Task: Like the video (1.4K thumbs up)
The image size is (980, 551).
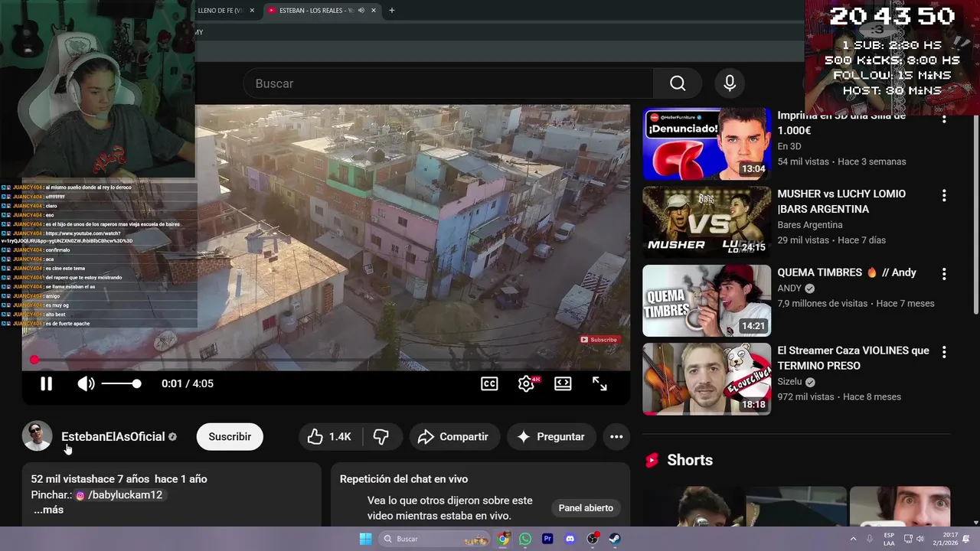Action: pyautogui.click(x=330, y=436)
